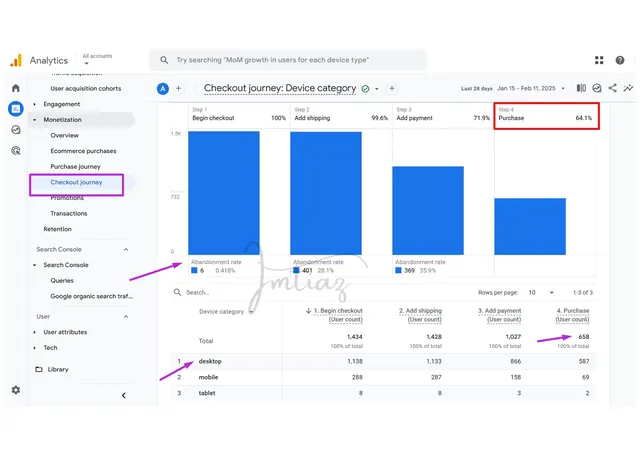This screenshot has height=452, width=640.
Task: Collapse the Monetization section
Action: pos(34,120)
